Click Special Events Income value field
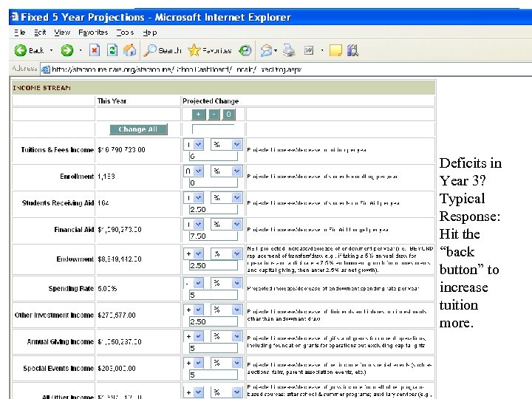532x399 pixels. [214, 375]
